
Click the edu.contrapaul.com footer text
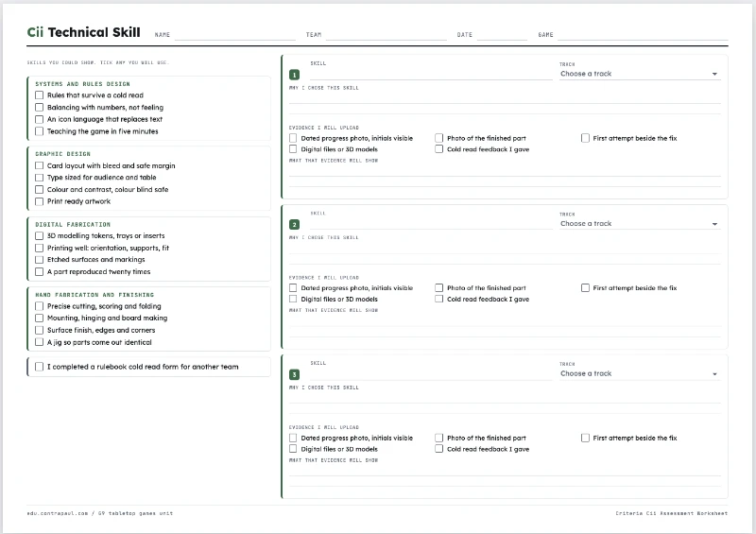[x=100, y=513]
